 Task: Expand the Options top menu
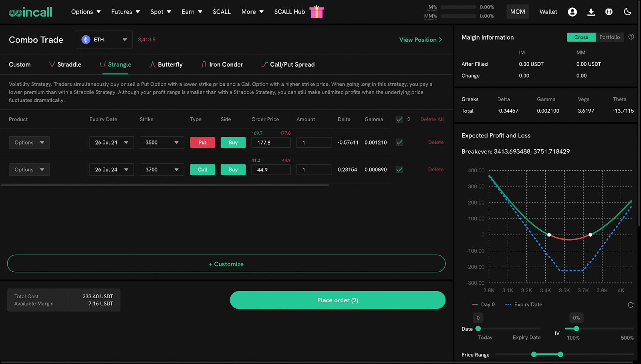click(86, 12)
